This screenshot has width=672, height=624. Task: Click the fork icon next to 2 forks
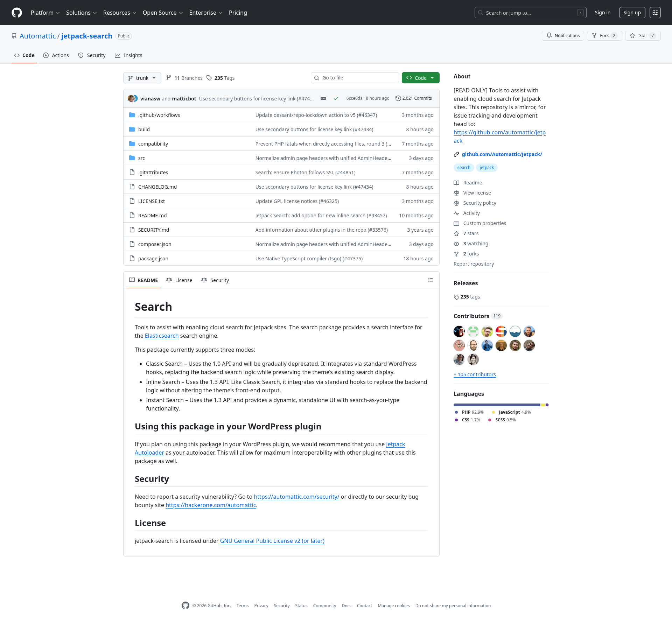click(456, 254)
